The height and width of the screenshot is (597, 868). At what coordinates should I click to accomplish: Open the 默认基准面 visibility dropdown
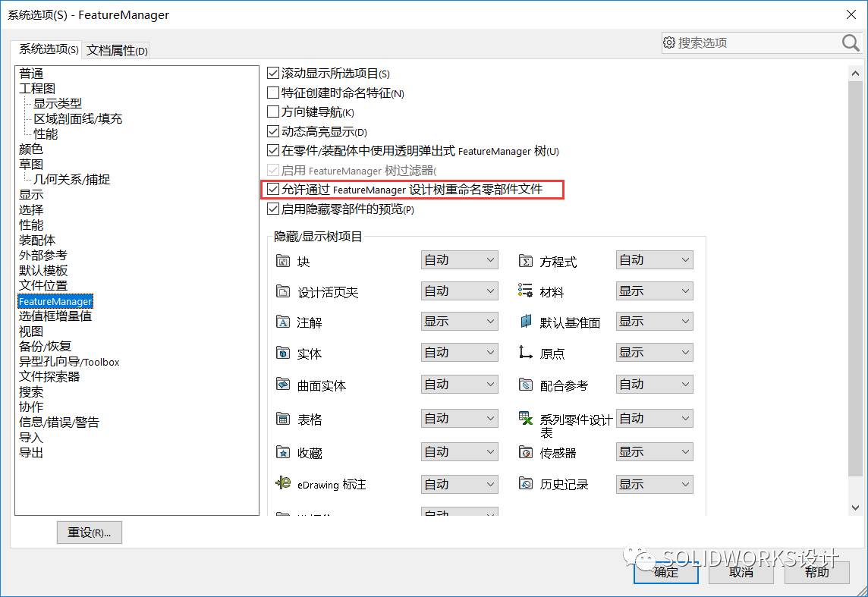click(x=654, y=322)
